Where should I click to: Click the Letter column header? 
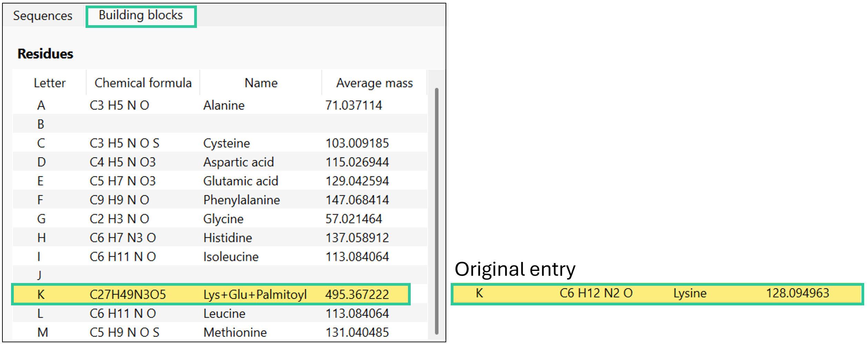click(x=50, y=83)
